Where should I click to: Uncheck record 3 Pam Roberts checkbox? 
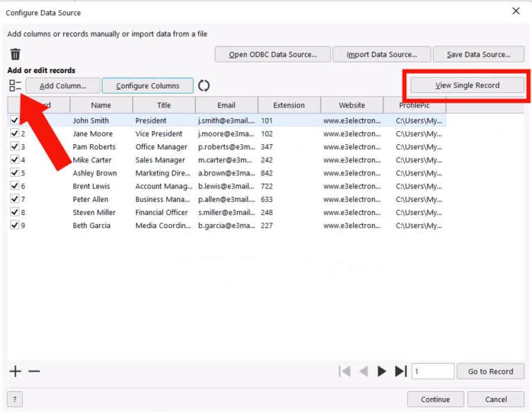pyautogui.click(x=15, y=146)
